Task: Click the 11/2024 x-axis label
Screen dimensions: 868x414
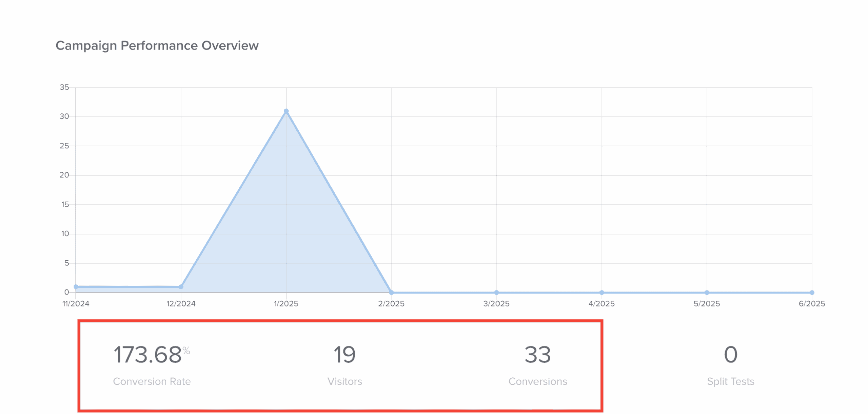Action: point(76,304)
